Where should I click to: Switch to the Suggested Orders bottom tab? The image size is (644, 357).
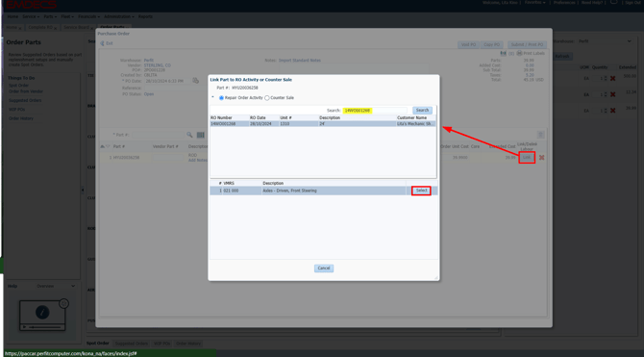coord(131,344)
